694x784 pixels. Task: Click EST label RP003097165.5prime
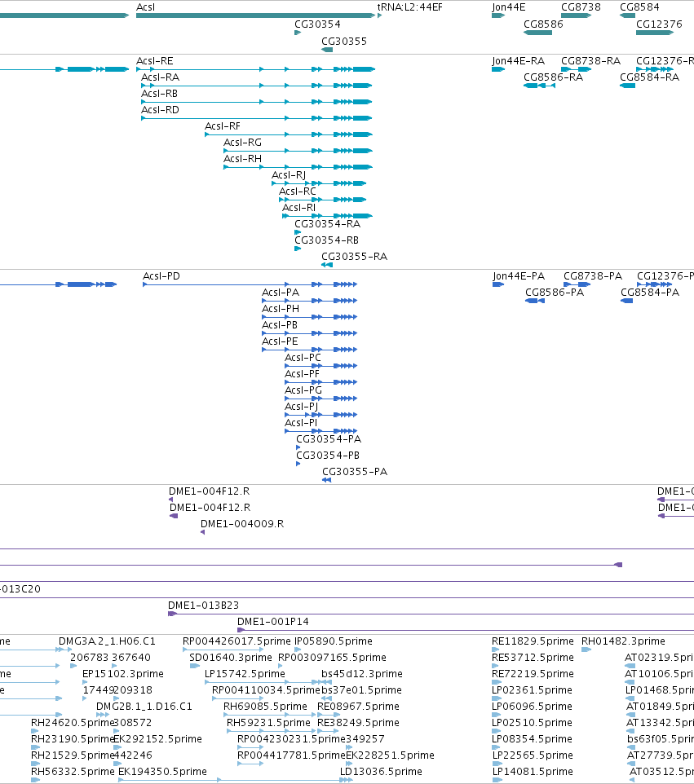332,658
